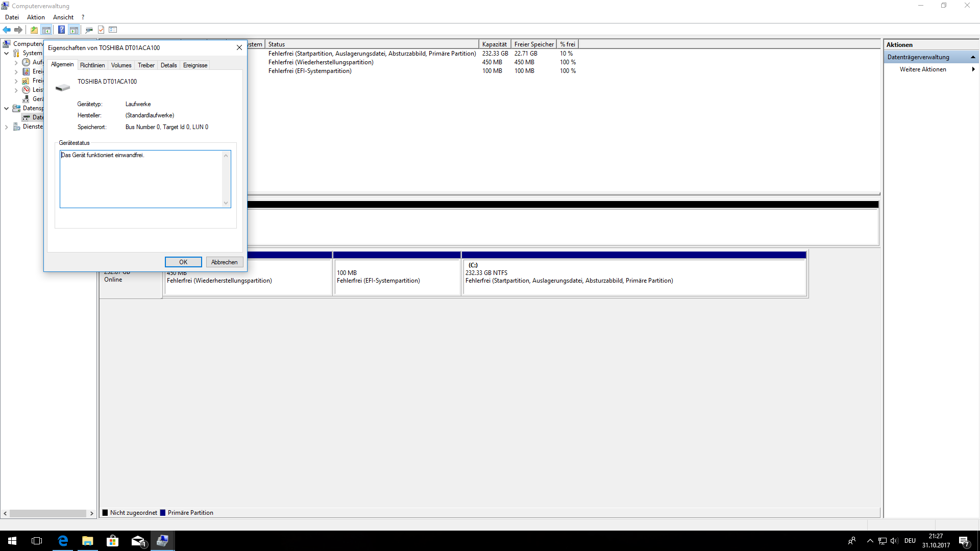Open the Treiber tab

click(x=146, y=65)
